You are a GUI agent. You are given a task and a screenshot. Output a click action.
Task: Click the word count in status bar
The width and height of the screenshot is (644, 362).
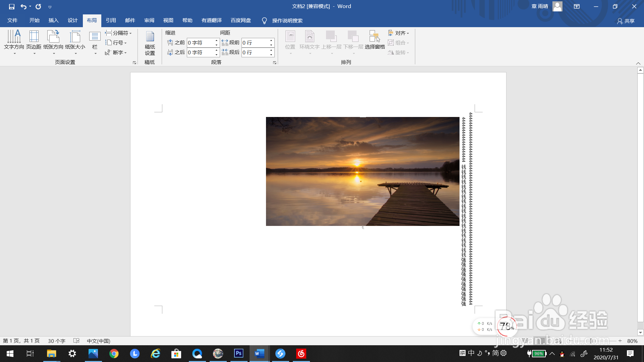click(x=56, y=341)
